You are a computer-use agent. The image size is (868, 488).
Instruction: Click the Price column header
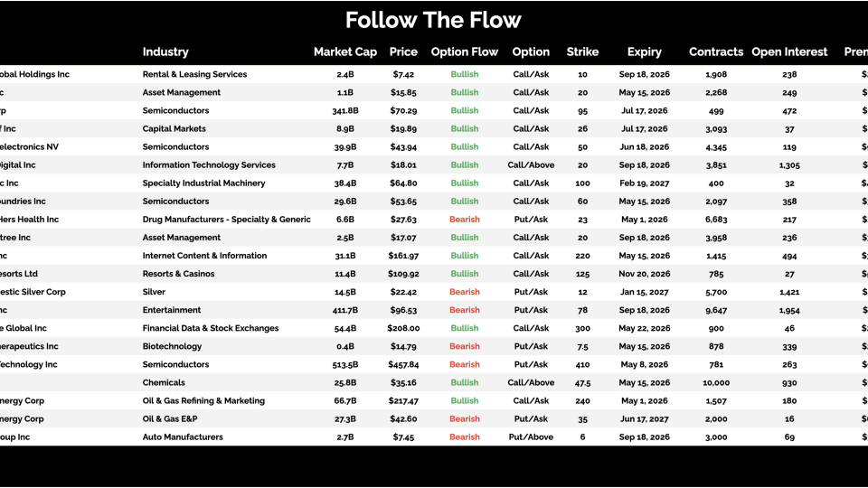click(x=403, y=52)
